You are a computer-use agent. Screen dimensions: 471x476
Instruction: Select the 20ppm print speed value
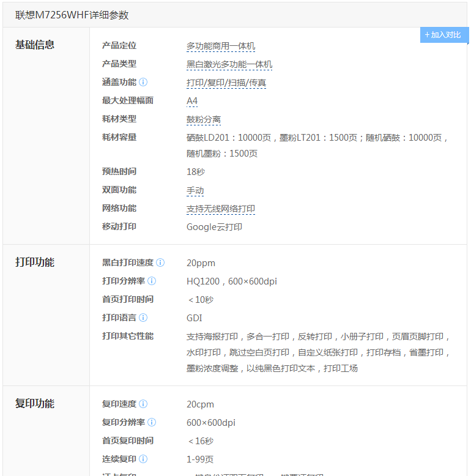(201, 263)
